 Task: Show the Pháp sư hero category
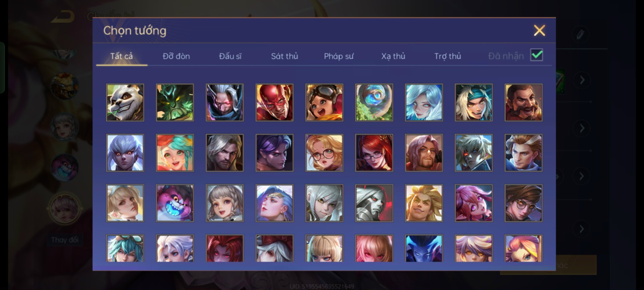[x=339, y=56]
